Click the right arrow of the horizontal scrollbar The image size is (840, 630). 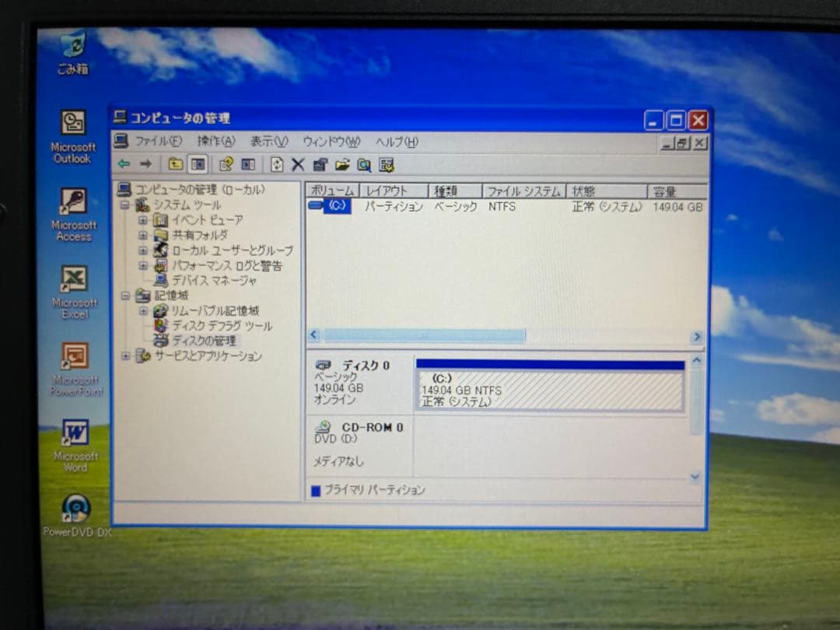pyautogui.click(x=698, y=335)
